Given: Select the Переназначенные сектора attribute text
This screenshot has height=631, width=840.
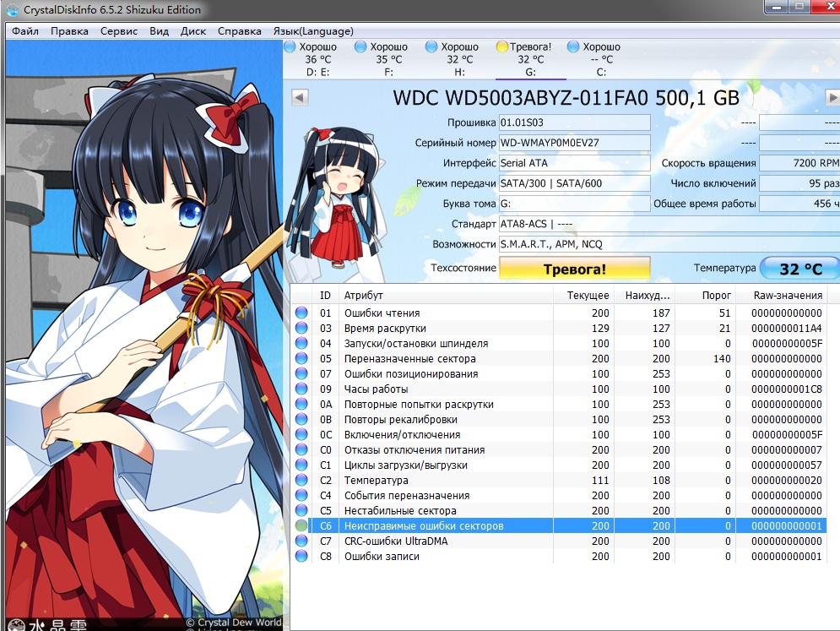Looking at the screenshot, I should click(x=409, y=359).
